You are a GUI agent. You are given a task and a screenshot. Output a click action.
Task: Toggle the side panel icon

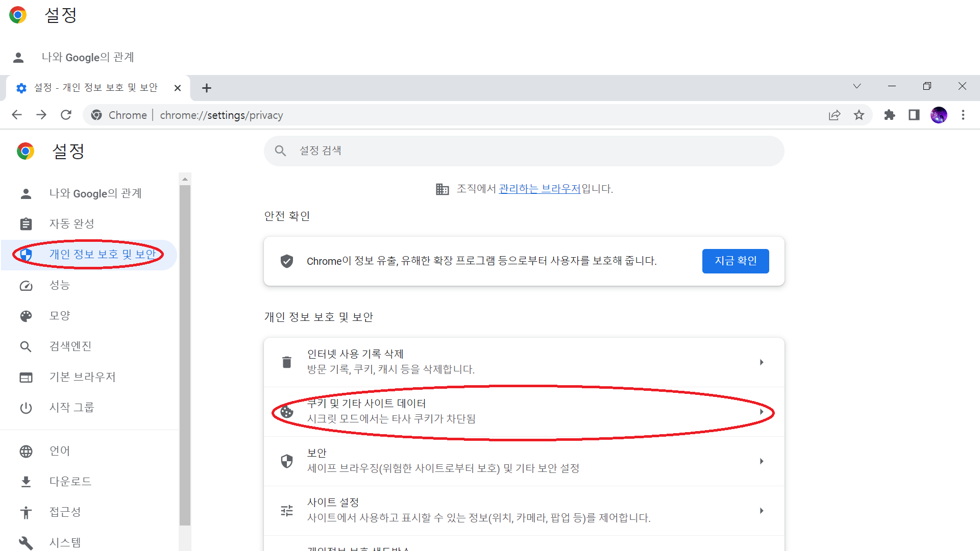click(x=914, y=115)
